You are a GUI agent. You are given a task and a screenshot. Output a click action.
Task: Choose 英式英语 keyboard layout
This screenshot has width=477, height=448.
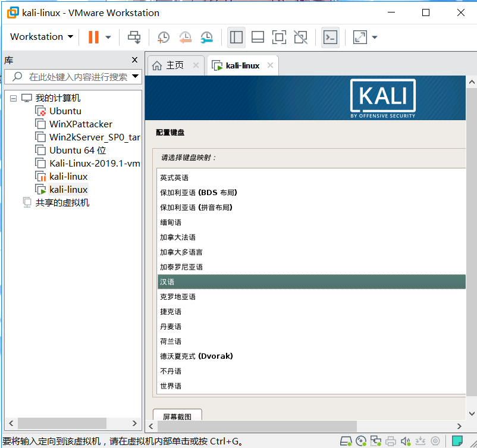(312, 178)
